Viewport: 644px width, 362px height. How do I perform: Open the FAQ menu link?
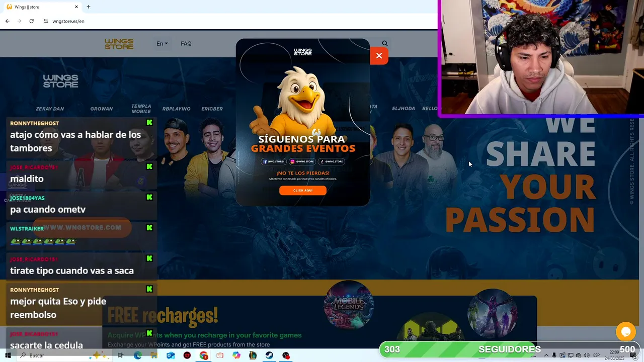click(186, 44)
